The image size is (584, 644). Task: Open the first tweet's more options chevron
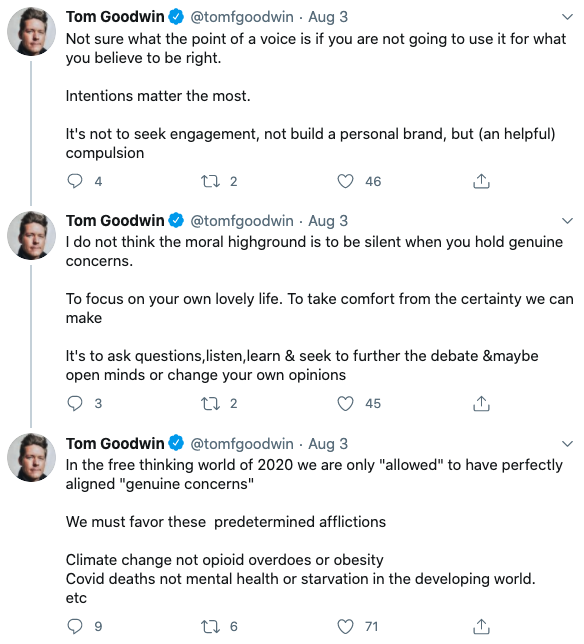(567, 17)
